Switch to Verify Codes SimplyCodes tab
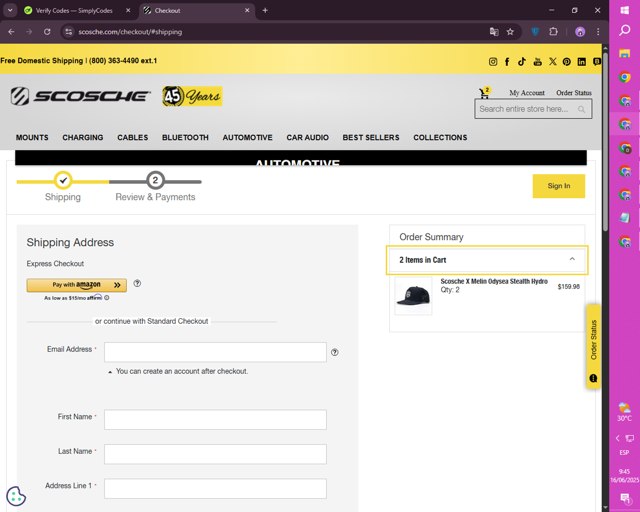Screen dimensions: 640x512 (73, 11)
